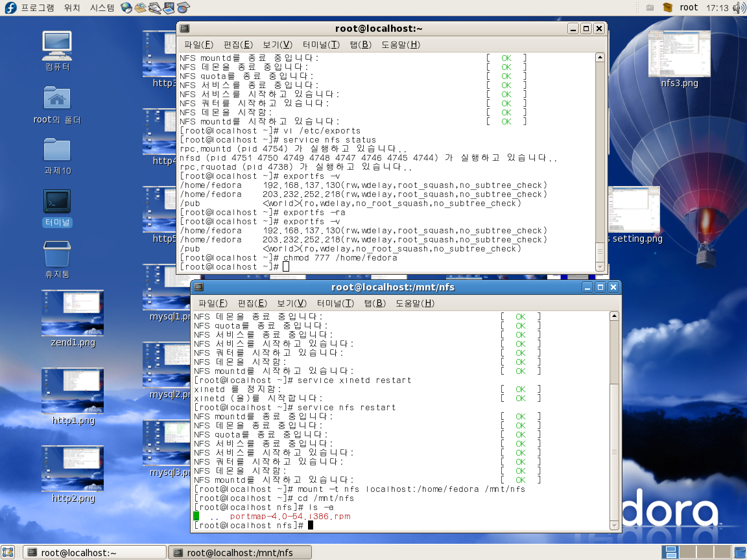Viewport: 747px width, 560px height.
Task: Click the /mnt/nfs terminal scrollbar down arrow
Action: coord(614,524)
